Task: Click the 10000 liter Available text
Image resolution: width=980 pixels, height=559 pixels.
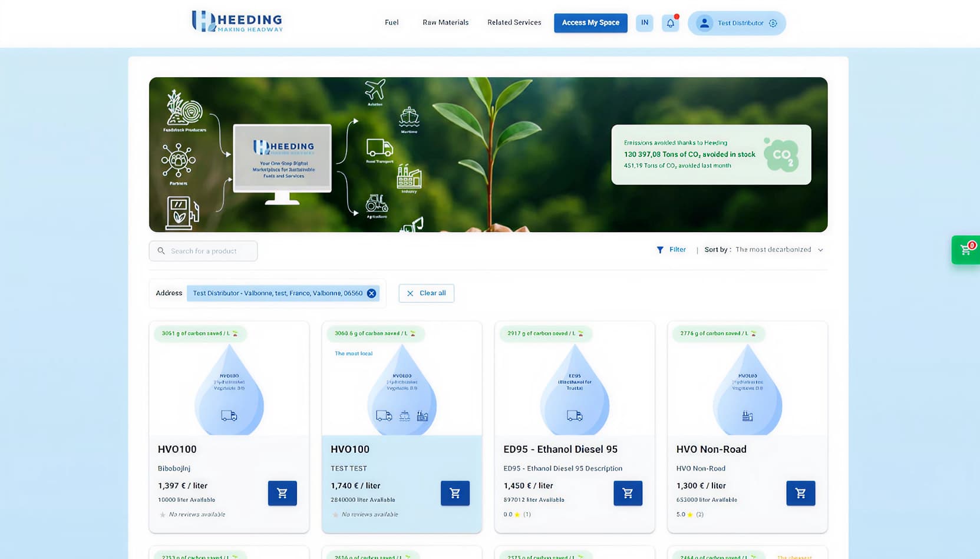Action: point(186,500)
